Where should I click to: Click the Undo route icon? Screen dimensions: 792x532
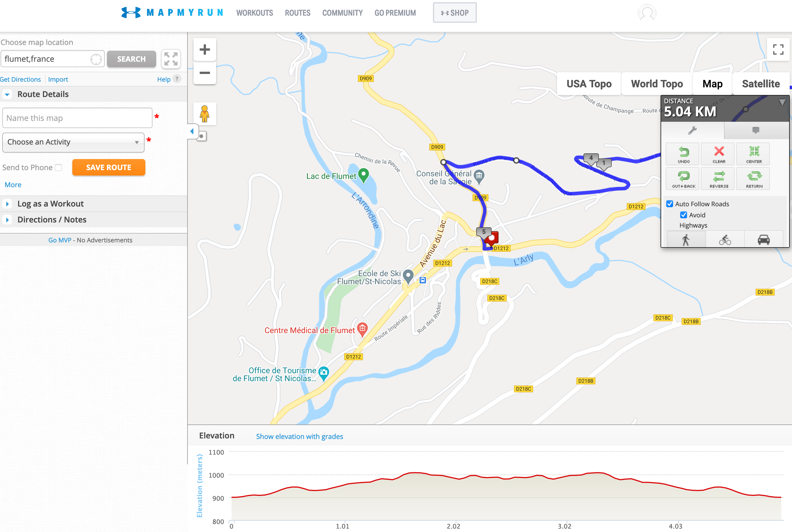(x=683, y=154)
